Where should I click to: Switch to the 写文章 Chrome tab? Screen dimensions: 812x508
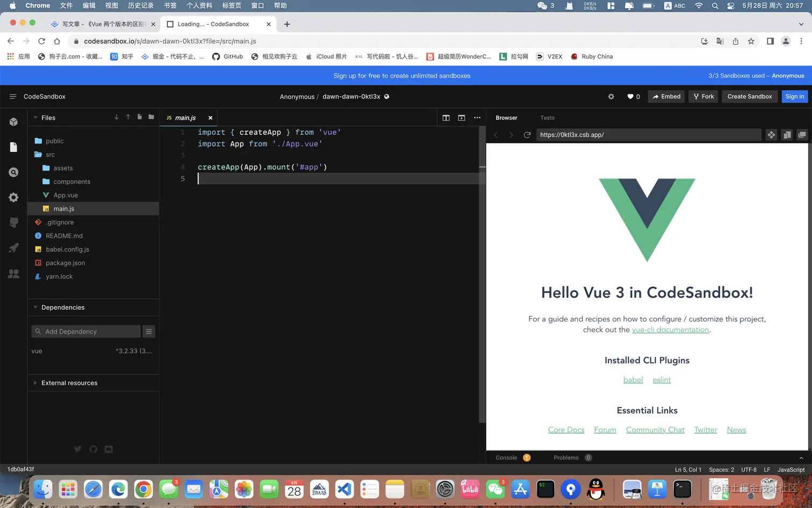click(102, 24)
